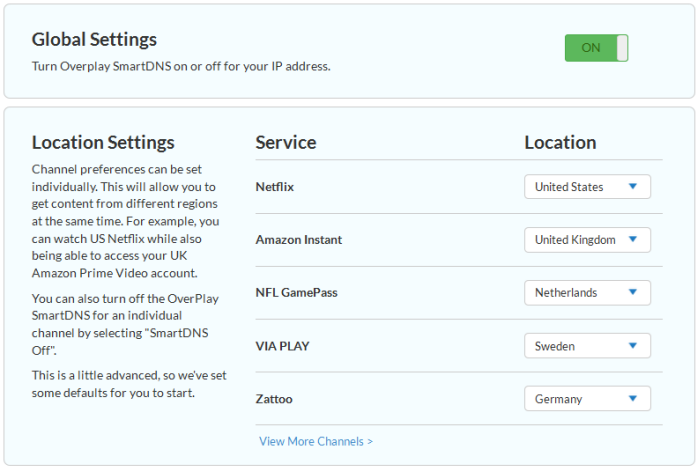Click the blue arrow in the Netflix dropdown
Viewport: 700px width, 469px height.
tap(633, 186)
